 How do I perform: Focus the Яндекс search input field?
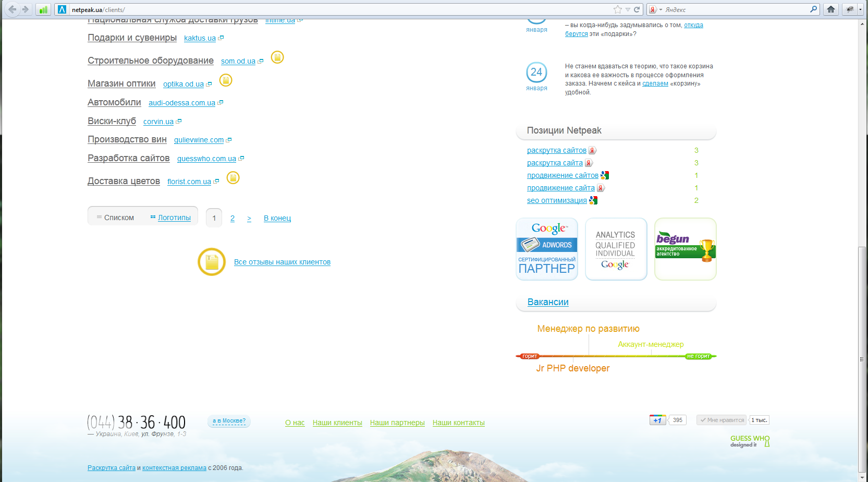pyautogui.click(x=736, y=9)
